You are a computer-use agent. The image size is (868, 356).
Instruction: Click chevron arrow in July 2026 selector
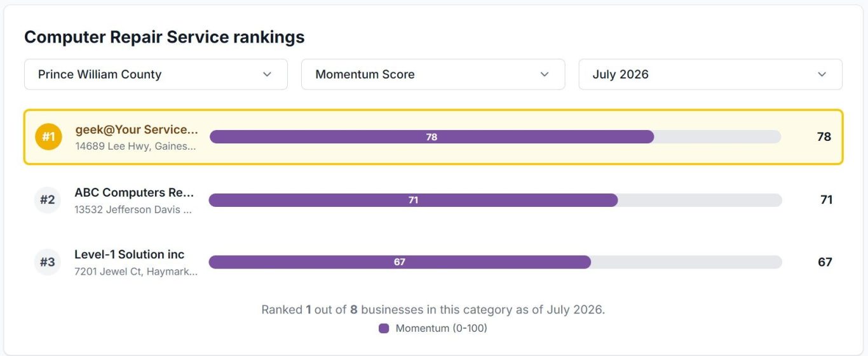click(822, 74)
